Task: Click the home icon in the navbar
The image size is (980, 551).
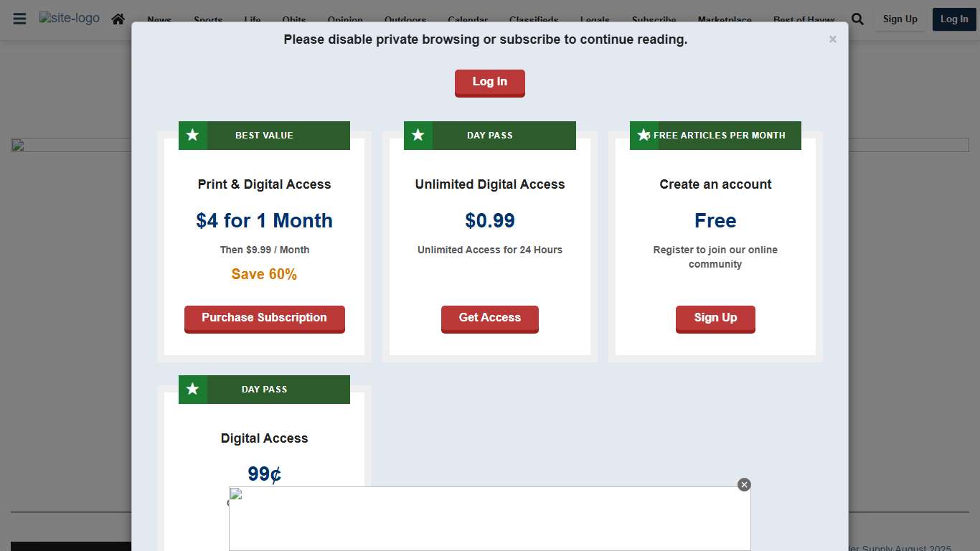Action: [x=118, y=19]
